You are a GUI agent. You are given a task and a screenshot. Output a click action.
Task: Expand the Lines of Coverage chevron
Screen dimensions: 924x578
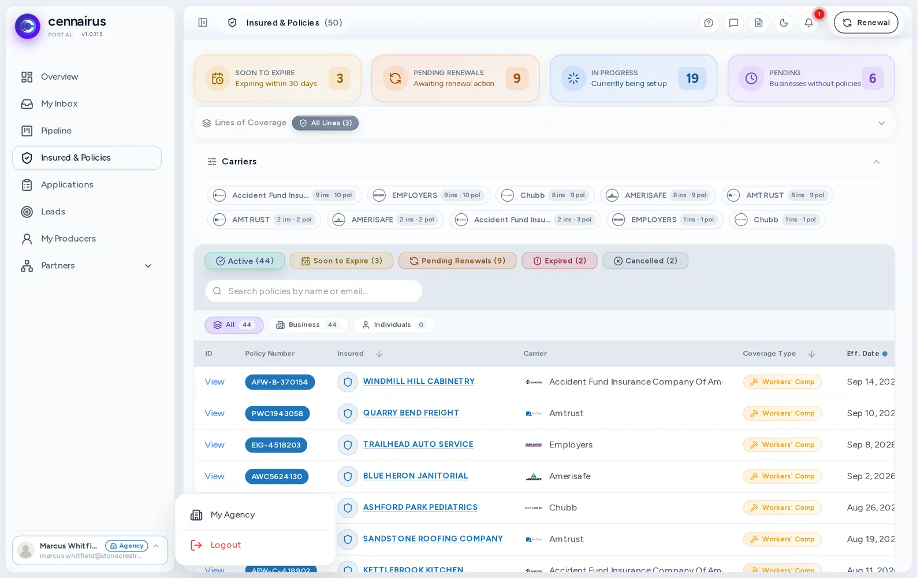[x=881, y=123]
